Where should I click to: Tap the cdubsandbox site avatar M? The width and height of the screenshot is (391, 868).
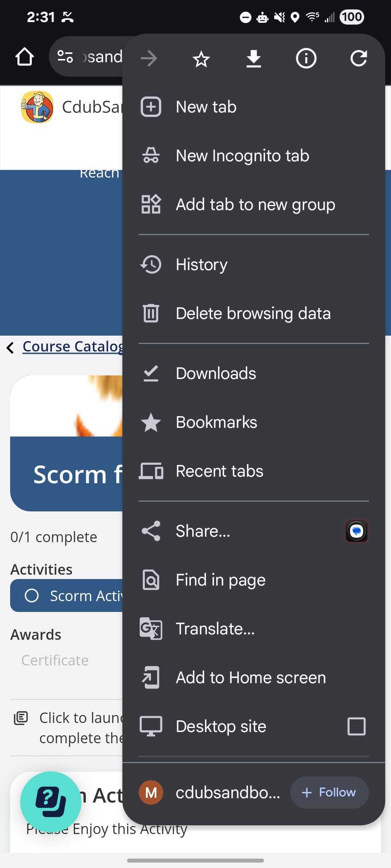point(151,792)
